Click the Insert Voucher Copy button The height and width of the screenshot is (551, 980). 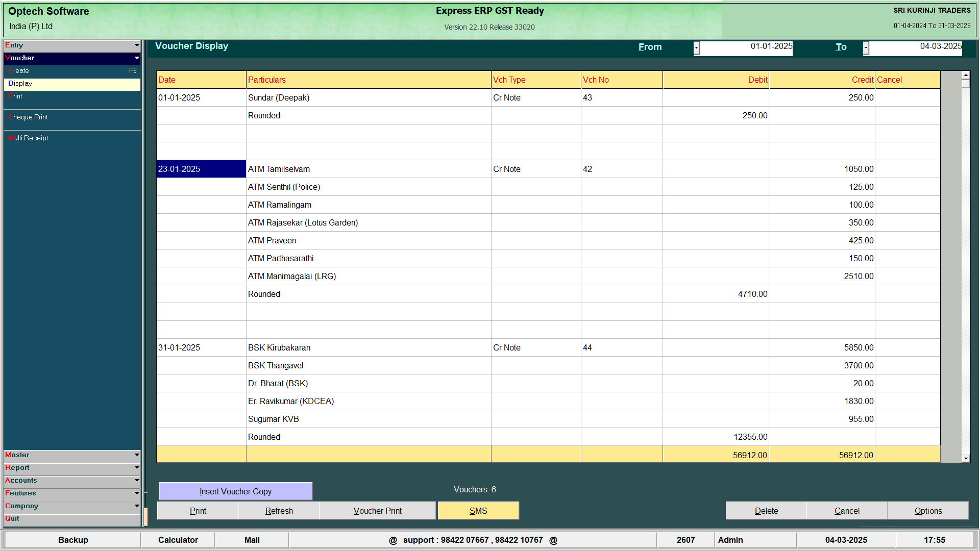click(x=235, y=491)
